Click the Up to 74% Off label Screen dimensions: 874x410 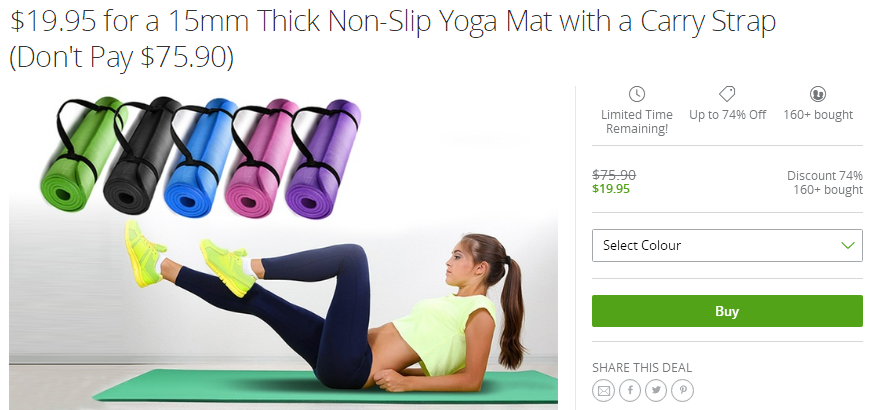click(x=727, y=115)
